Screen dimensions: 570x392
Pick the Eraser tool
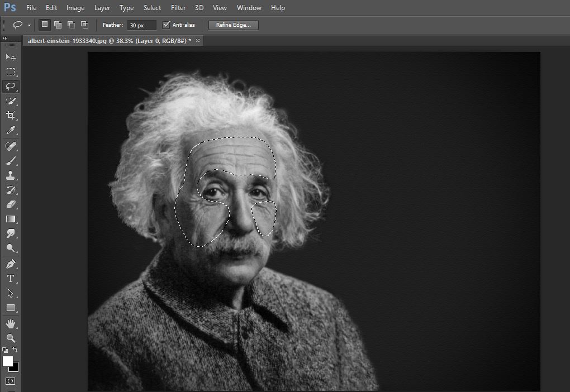pos(11,204)
